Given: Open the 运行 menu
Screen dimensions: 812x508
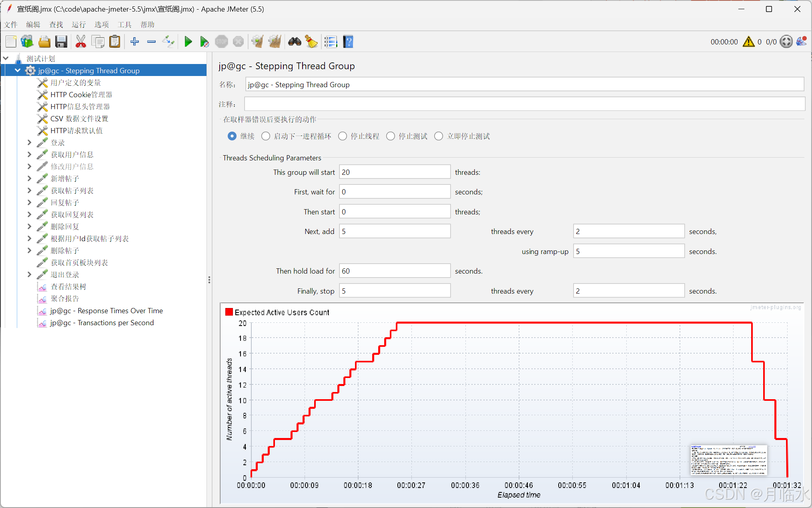Looking at the screenshot, I should (x=78, y=24).
